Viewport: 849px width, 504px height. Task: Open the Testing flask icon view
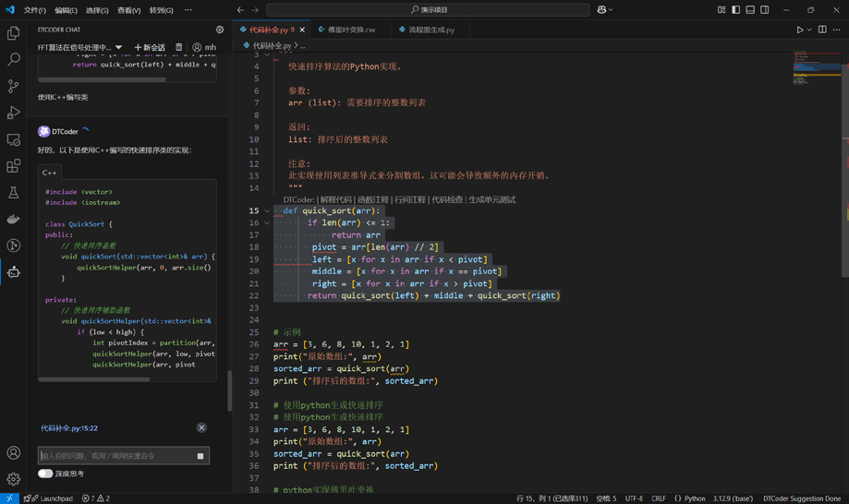[14, 193]
